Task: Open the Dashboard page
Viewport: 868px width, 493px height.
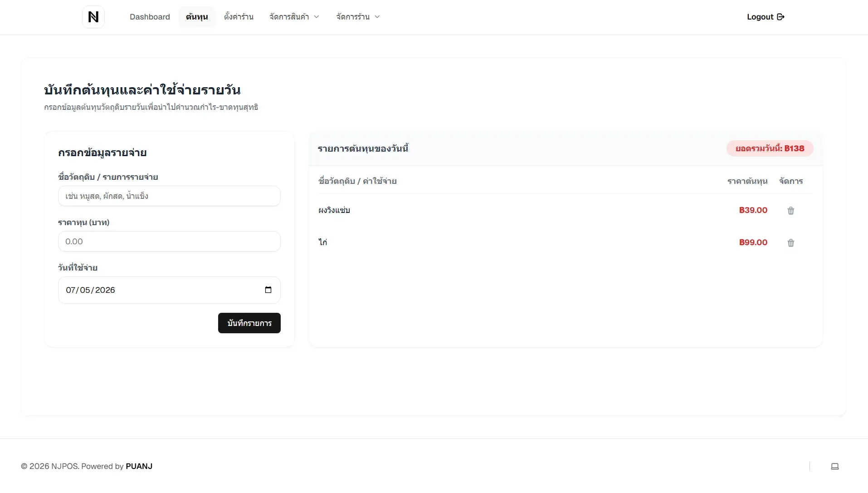Action: (150, 17)
